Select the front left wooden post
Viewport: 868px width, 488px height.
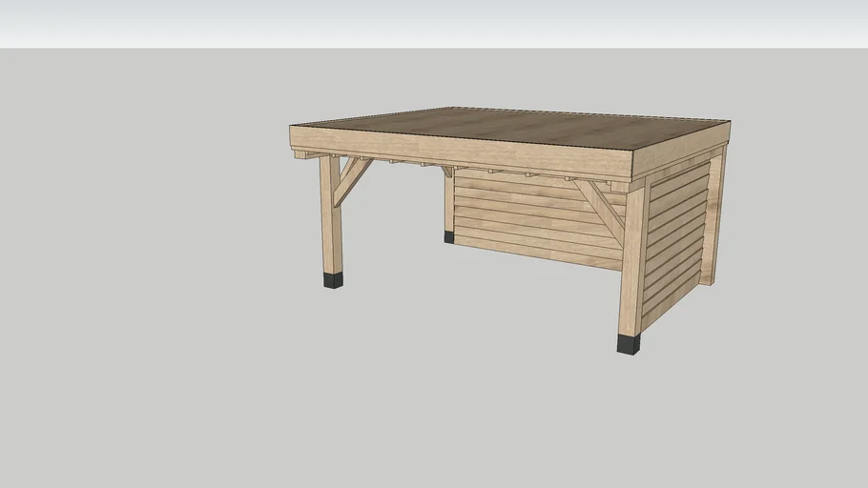point(331,214)
